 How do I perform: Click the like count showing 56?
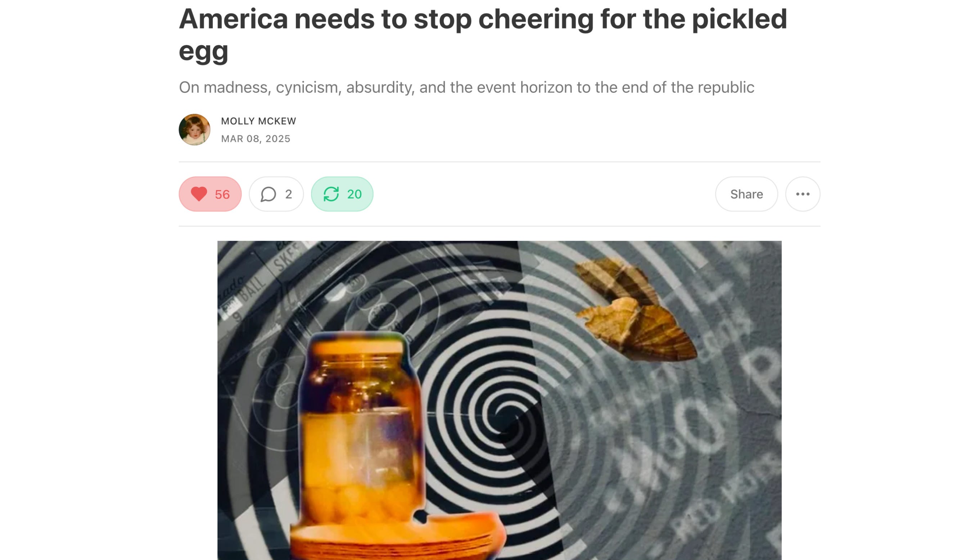point(222,195)
